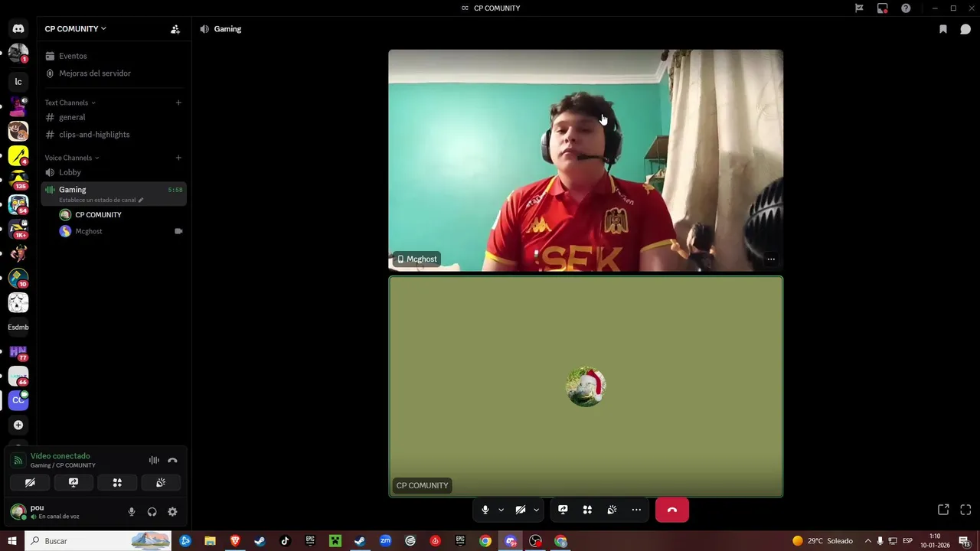This screenshot has width=980, height=551.
Task: Click the 'Video conectado' connection status
Action: point(60,456)
